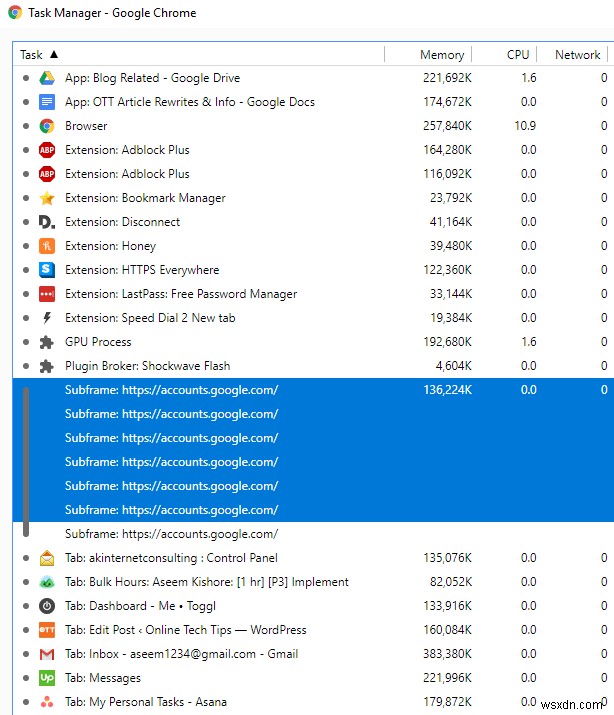Click the Toggl power icon for Dashboard tab
Image resolution: width=614 pixels, height=715 pixels.
47,606
